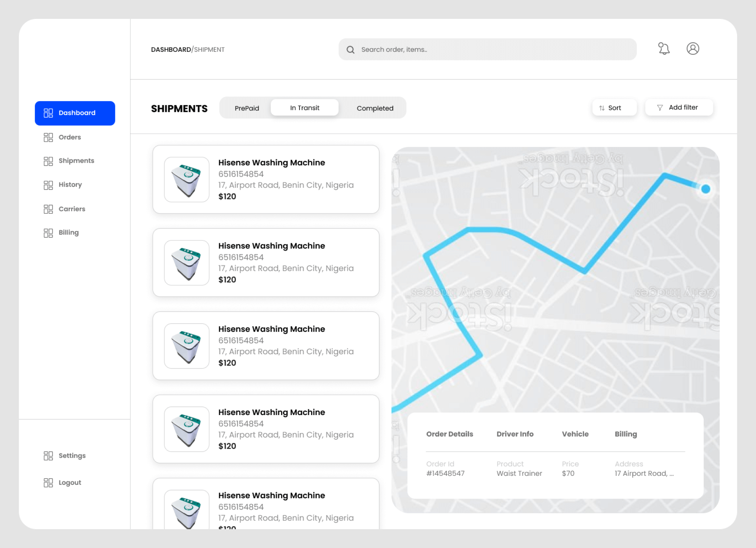Open the user profile icon
The width and height of the screenshot is (756, 548).
point(693,48)
